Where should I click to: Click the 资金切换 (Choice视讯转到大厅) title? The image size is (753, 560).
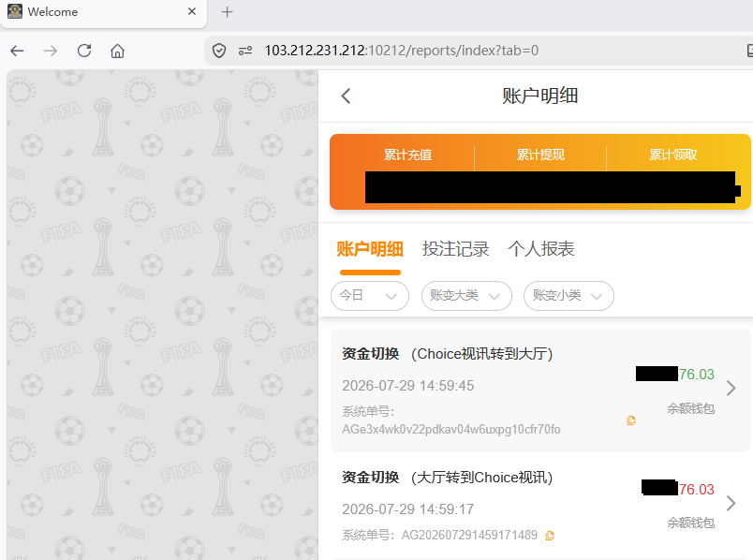point(448,354)
